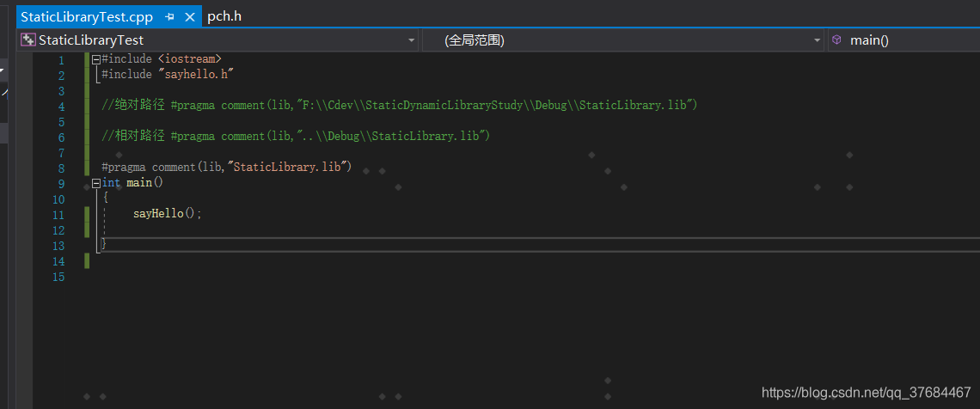Click the purple cube icon beside main()

[837, 40]
